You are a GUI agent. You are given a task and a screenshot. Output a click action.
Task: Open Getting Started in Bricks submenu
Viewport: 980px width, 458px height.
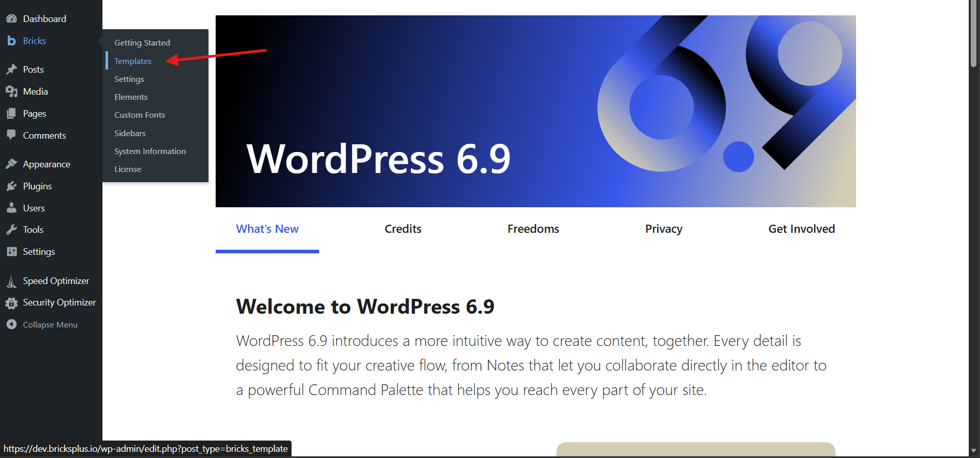tap(142, 43)
